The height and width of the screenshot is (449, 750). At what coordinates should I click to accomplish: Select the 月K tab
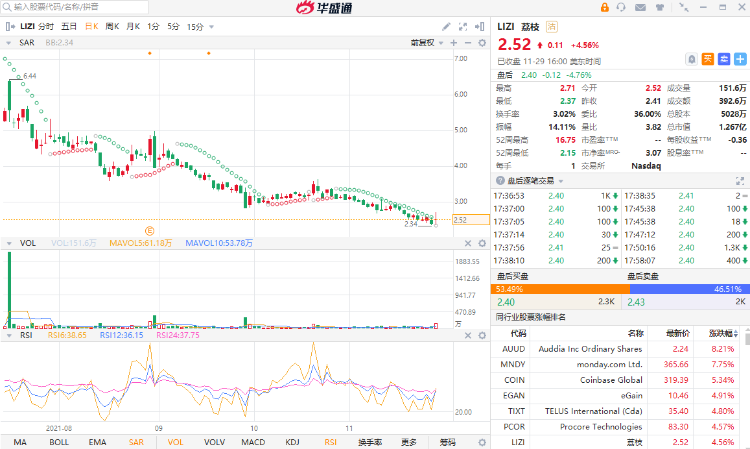133,27
